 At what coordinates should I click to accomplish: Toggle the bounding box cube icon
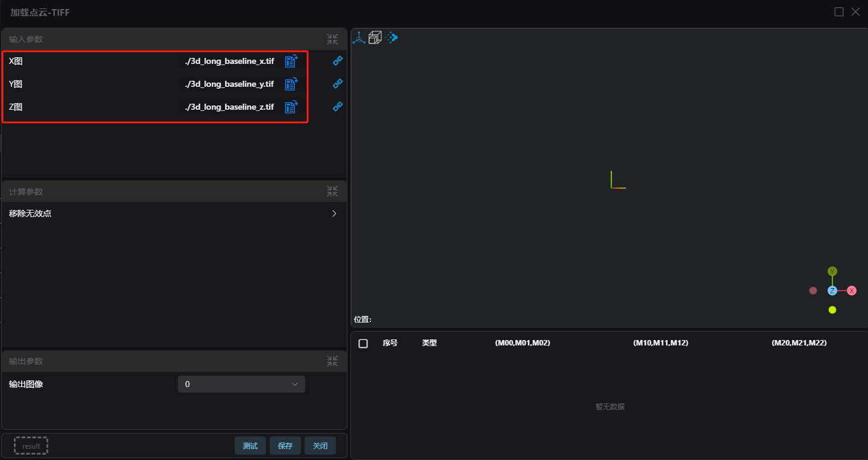(375, 38)
